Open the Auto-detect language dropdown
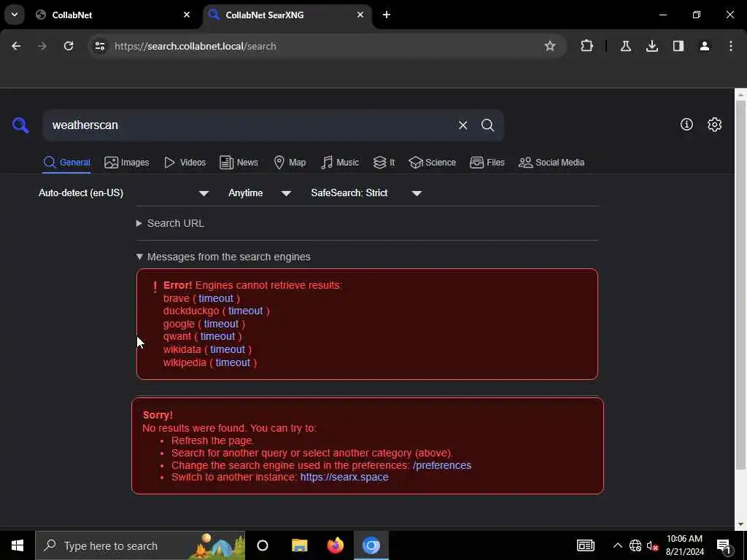The width and height of the screenshot is (747, 560). (x=124, y=192)
